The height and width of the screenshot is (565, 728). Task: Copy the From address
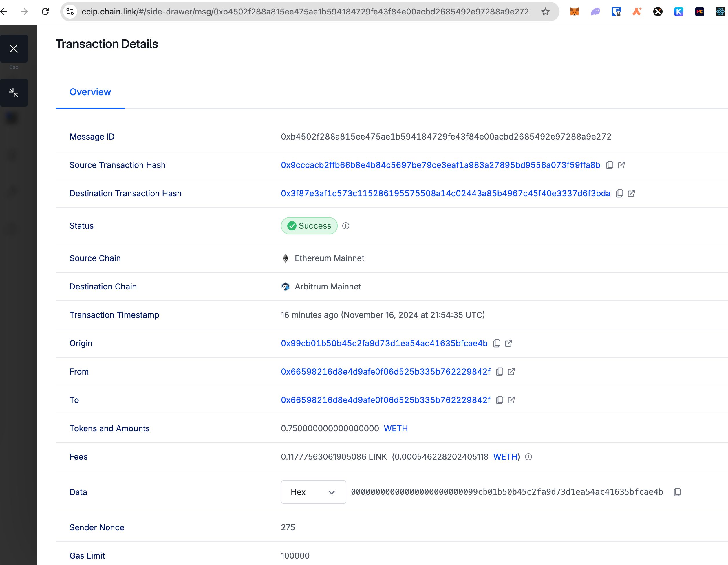pyautogui.click(x=500, y=371)
